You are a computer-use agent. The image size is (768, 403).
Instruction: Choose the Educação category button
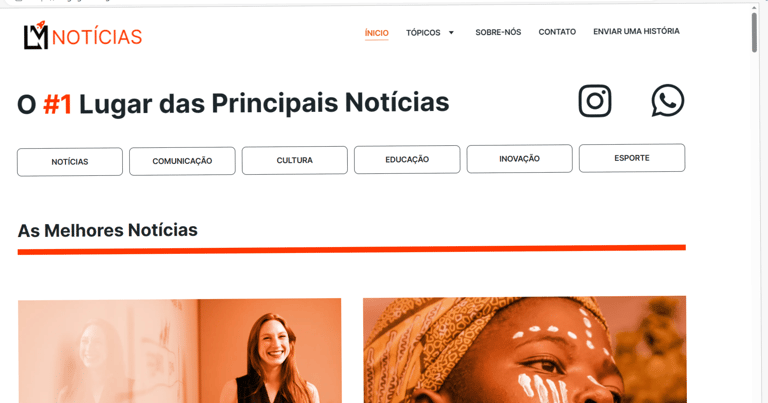coord(407,159)
